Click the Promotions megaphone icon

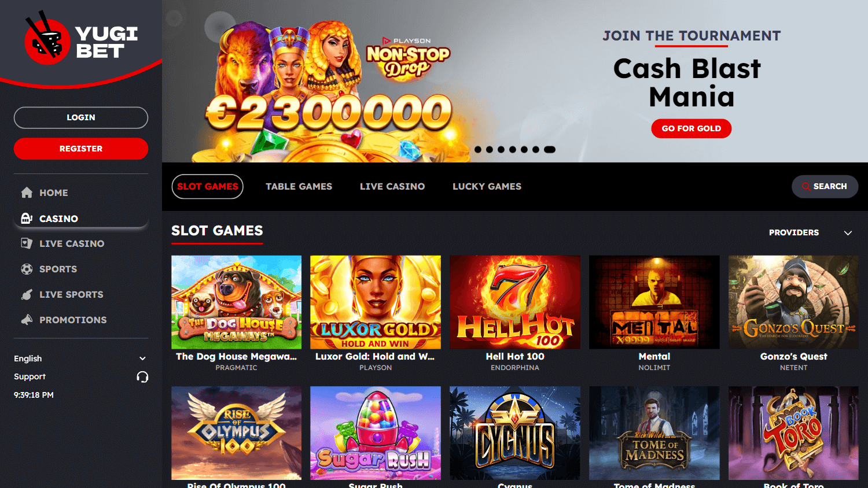click(x=27, y=320)
